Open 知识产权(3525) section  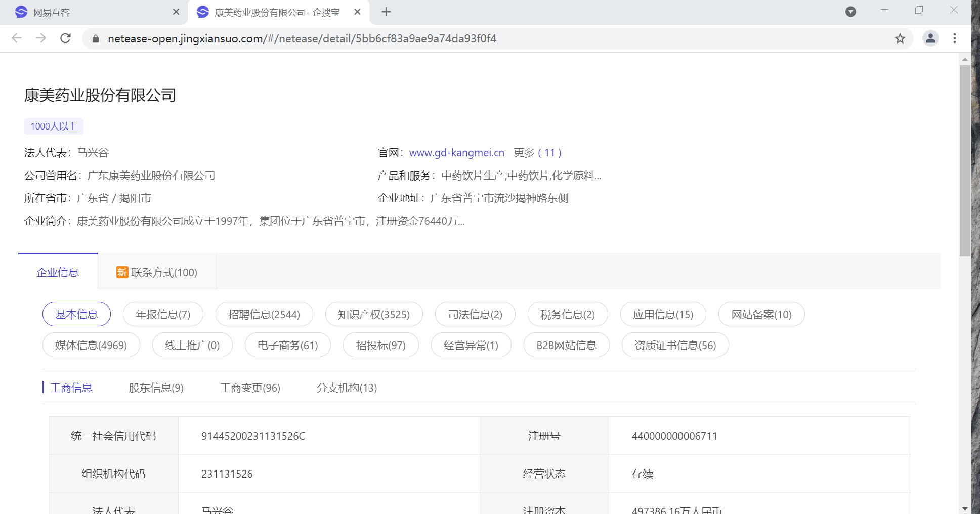point(374,314)
